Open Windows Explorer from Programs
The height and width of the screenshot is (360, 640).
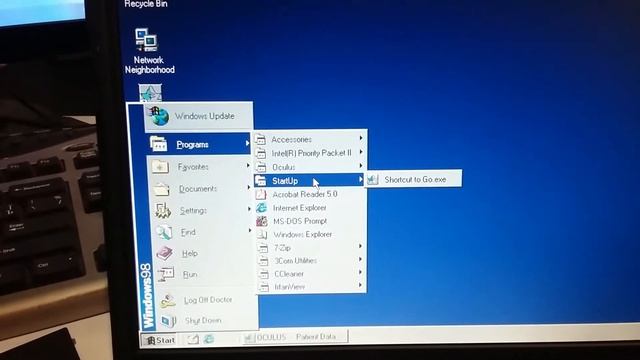(311, 234)
